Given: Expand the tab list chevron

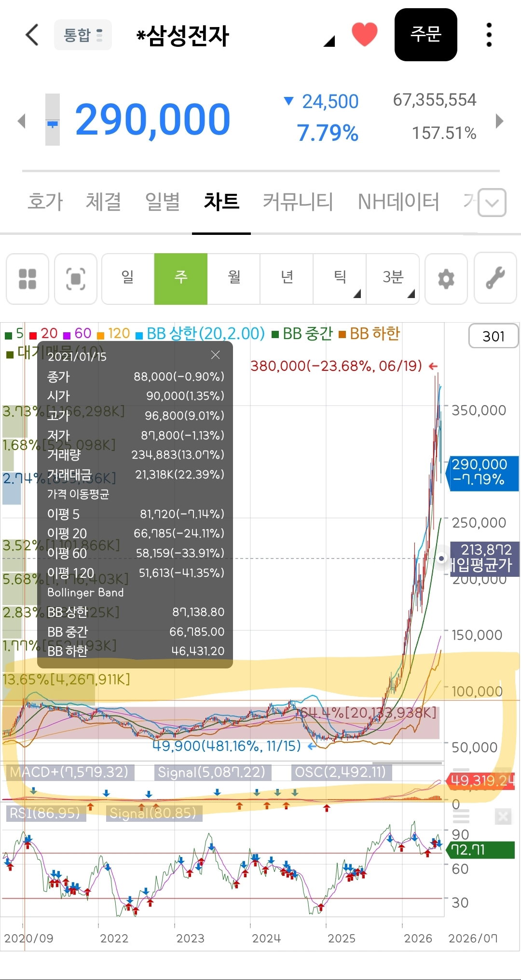Looking at the screenshot, I should coord(492,203).
